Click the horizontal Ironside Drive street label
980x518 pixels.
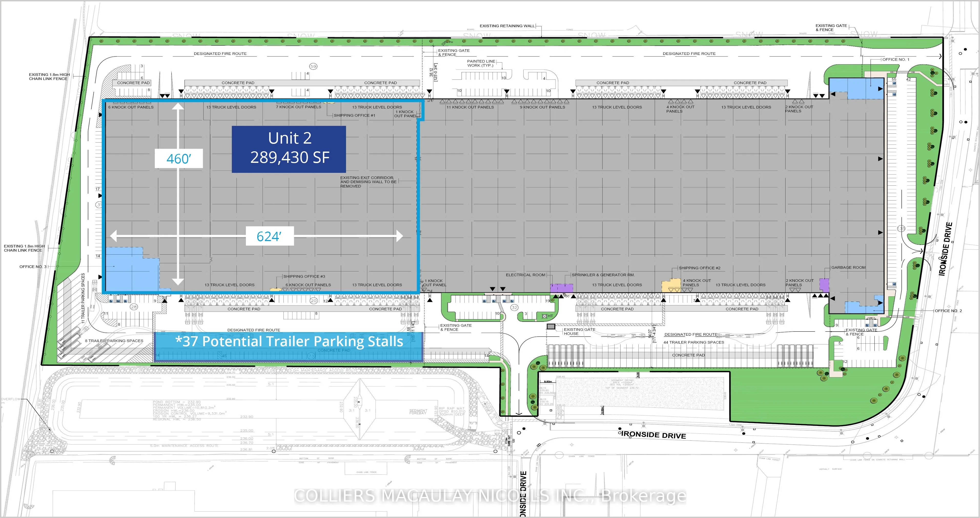653,435
